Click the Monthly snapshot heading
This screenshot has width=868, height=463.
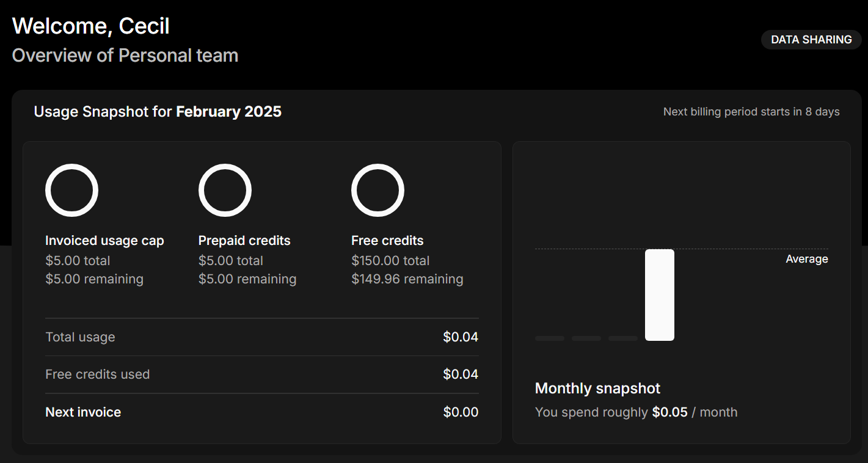597,388
